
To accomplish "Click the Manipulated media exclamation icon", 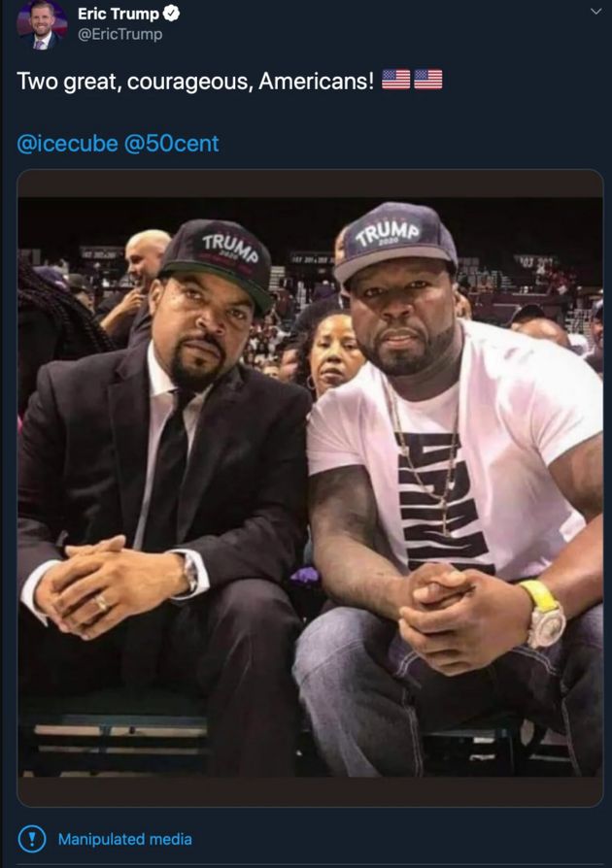I will 32,839.
